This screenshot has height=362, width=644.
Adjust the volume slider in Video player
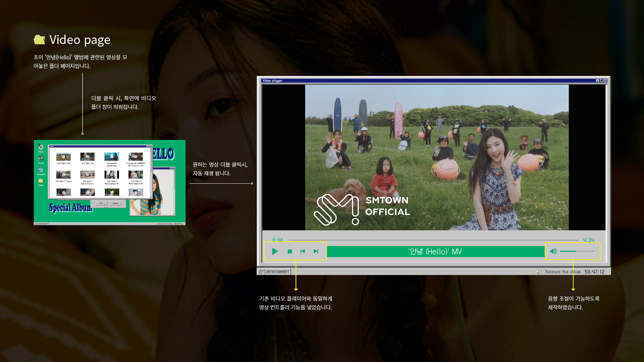pos(577,251)
